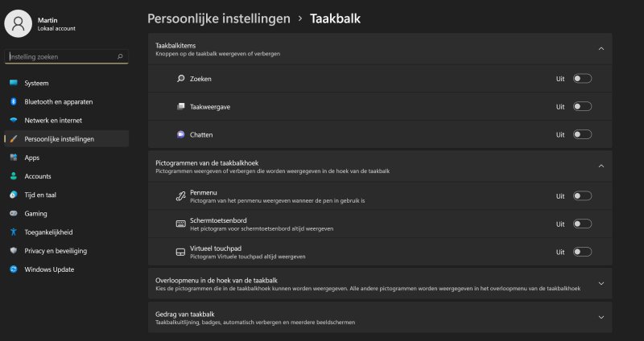This screenshot has width=644, height=341.
Task: Click the Martin user avatar picture
Action: pyautogui.click(x=18, y=23)
